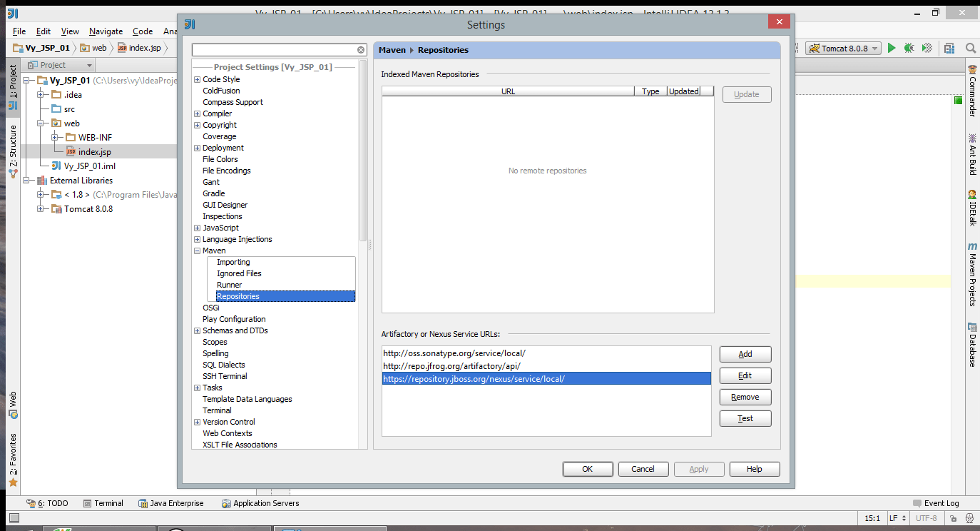Open the Code menu
980x531 pixels.
click(x=143, y=31)
